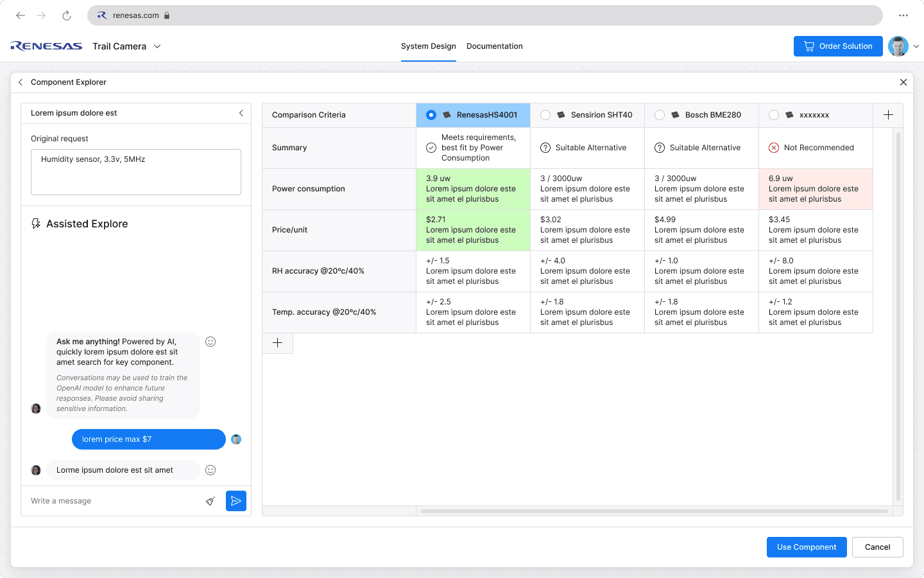Click the green 3.9 uw power cell
This screenshot has width=924, height=578.
[x=474, y=189]
